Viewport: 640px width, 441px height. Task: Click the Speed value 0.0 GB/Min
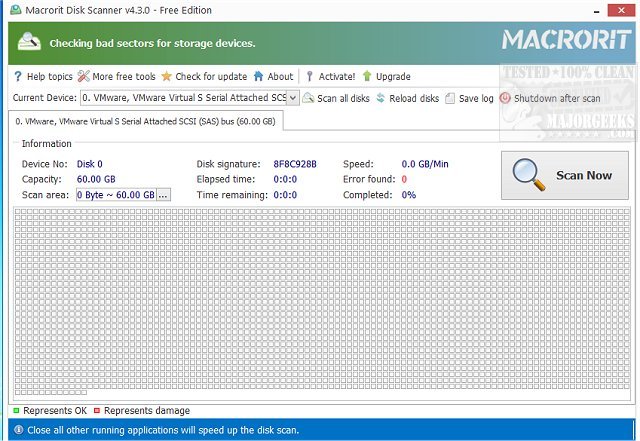point(425,164)
